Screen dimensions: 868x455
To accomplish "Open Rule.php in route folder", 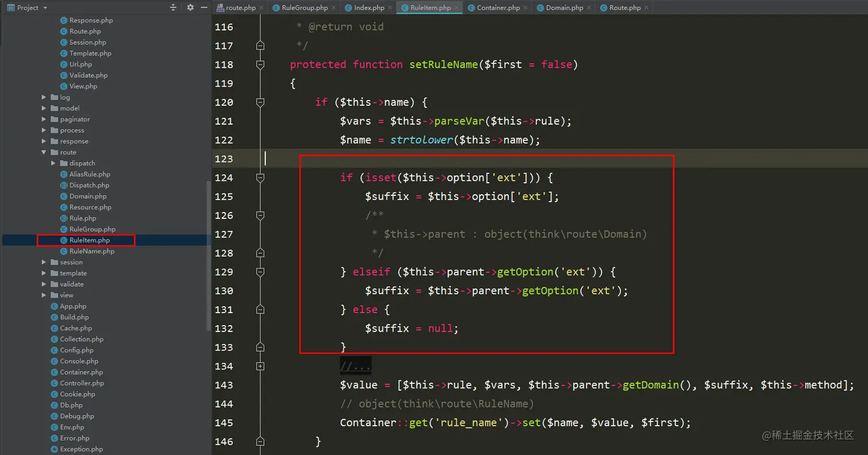I will tap(78, 218).
